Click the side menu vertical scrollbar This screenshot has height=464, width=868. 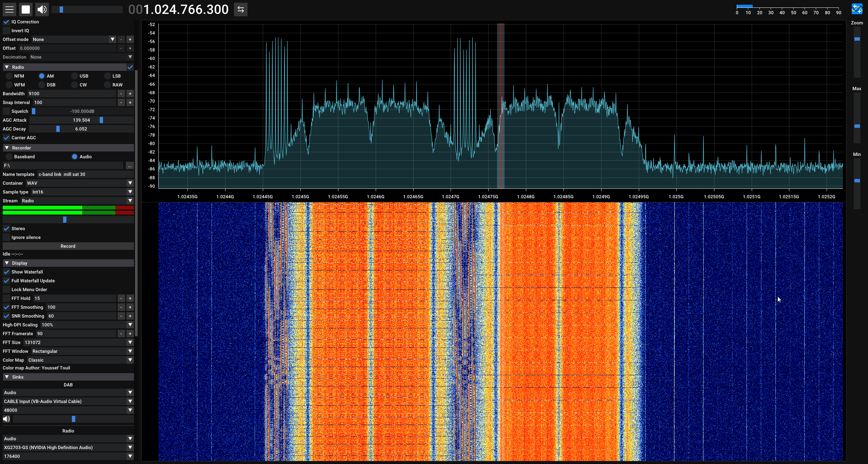click(136, 203)
